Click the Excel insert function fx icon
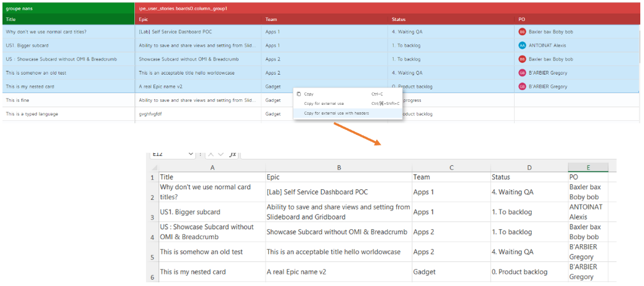644x286 pixels. coord(232,154)
